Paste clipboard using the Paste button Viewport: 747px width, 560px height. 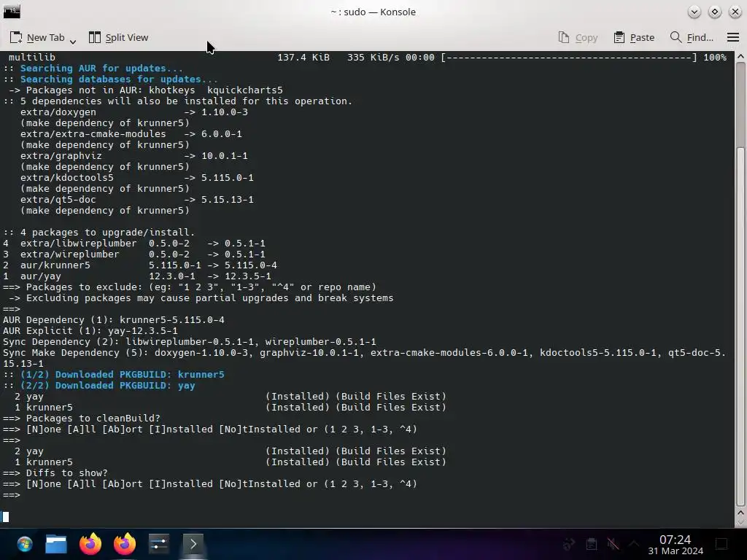(634, 38)
